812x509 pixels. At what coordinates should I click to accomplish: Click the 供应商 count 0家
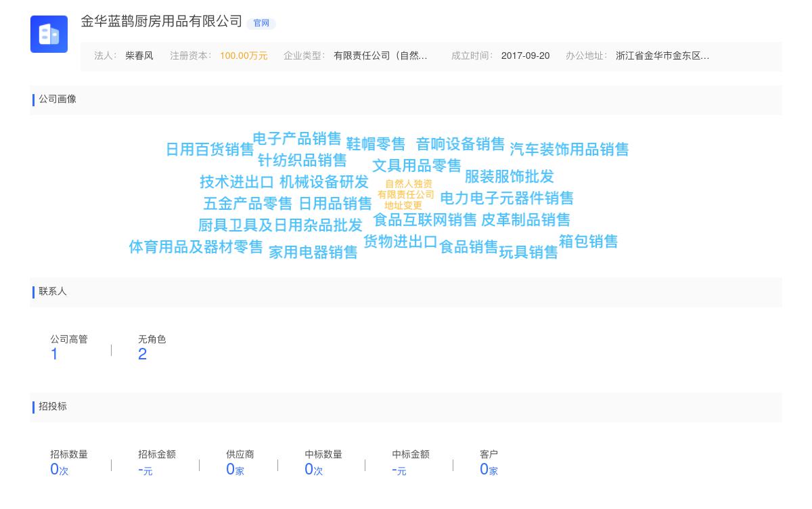235,469
